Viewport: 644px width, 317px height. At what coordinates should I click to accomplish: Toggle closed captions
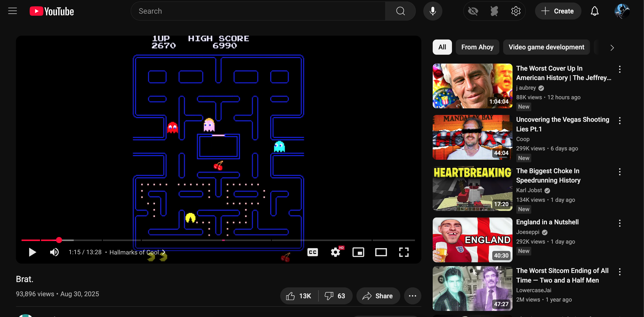point(313,252)
